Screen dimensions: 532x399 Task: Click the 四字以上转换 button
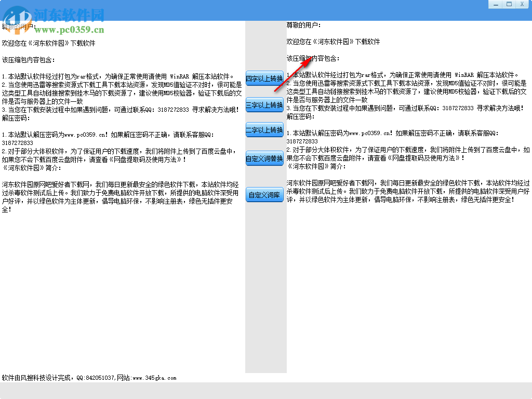coord(264,78)
